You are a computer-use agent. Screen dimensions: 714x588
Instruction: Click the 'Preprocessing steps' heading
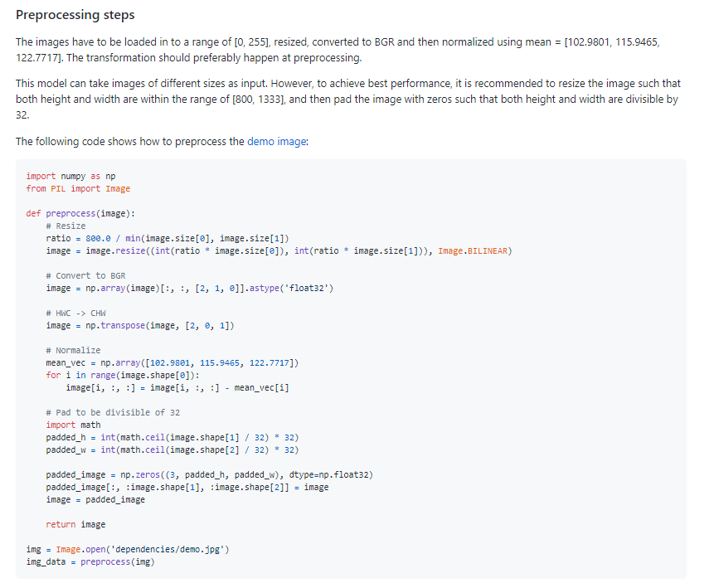pyautogui.click(x=75, y=16)
